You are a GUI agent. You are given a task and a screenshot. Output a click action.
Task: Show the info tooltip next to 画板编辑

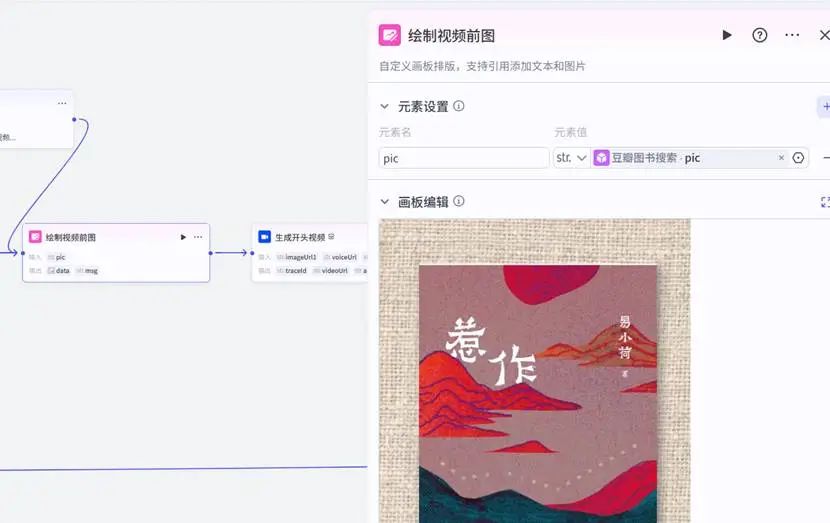click(459, 201)
